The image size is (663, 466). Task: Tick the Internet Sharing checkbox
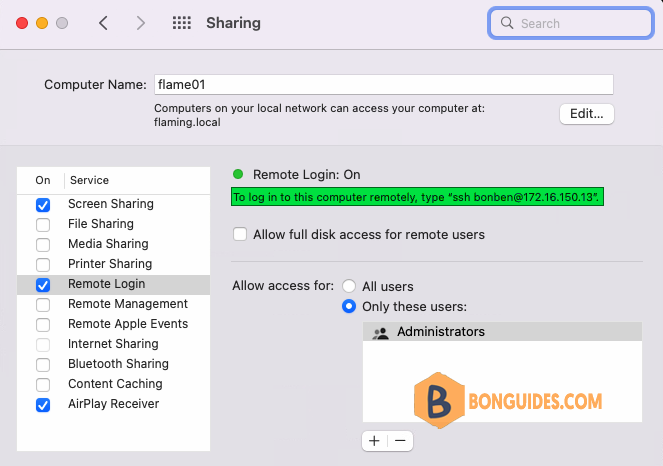(x=43, y=345)
